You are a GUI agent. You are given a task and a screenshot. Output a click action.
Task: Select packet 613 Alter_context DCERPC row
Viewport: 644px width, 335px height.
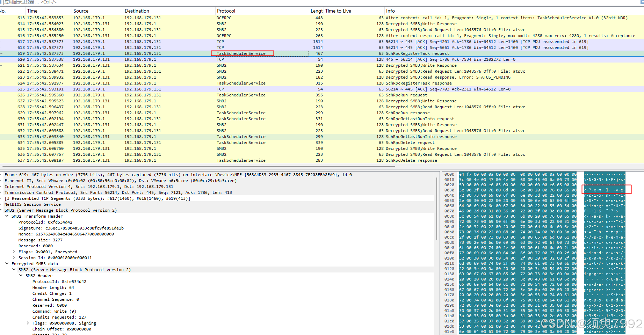pos(322,18)
